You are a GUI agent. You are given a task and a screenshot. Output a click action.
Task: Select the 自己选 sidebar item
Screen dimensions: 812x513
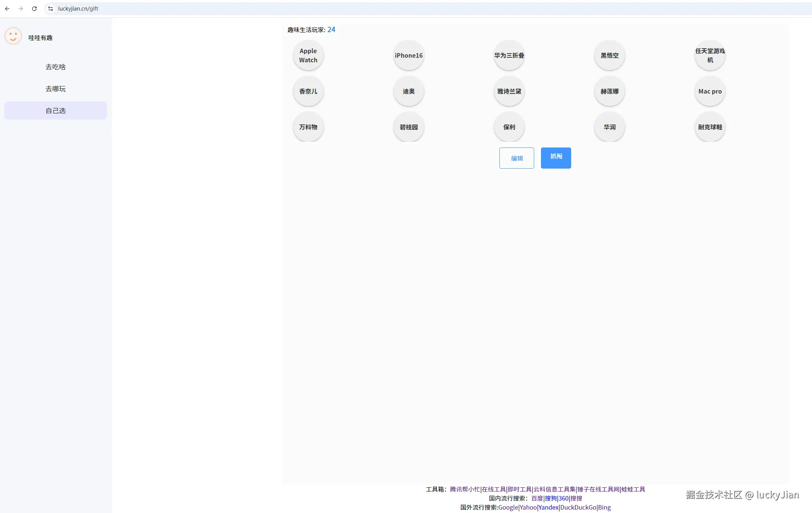(55, 111)
